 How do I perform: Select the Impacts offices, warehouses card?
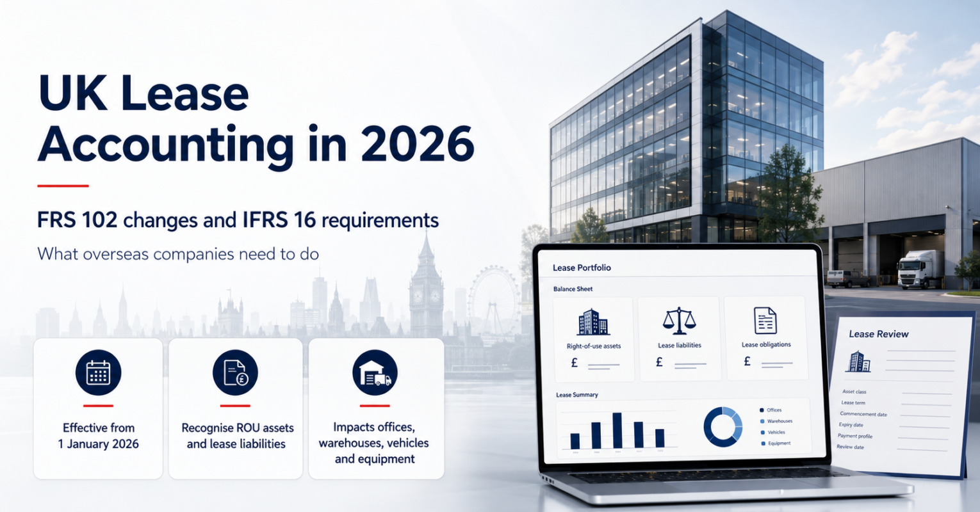coord(376,408)
